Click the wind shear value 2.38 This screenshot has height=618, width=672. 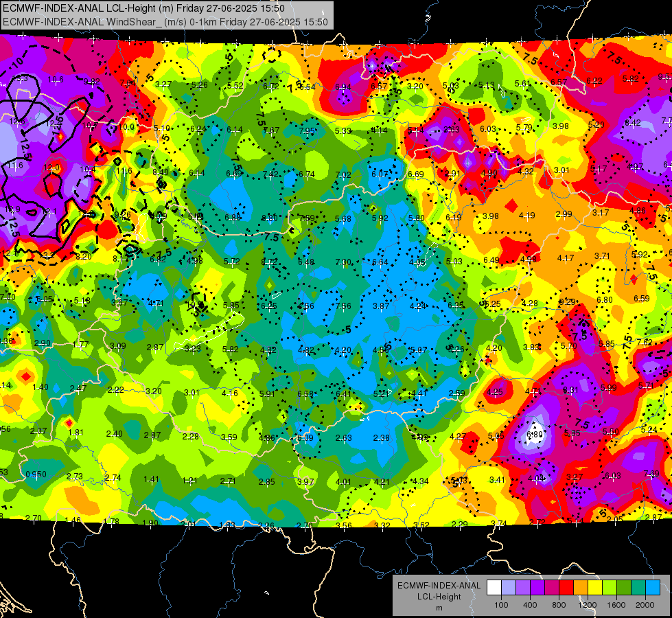click(382, 438)
